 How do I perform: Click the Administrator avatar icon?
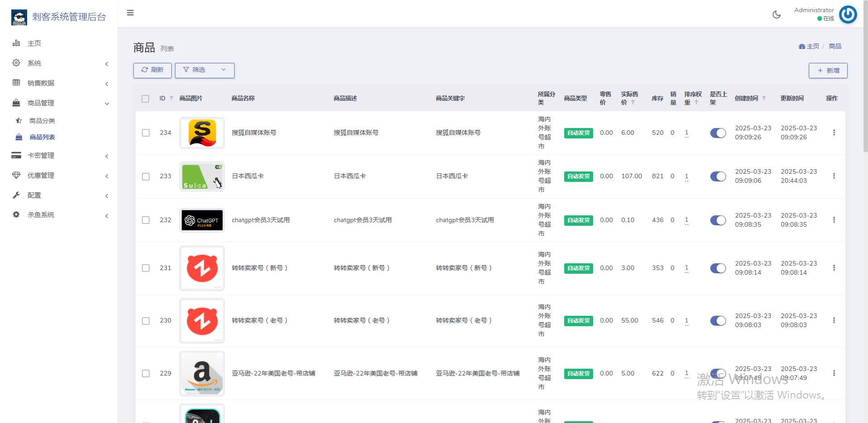[848, 14]
